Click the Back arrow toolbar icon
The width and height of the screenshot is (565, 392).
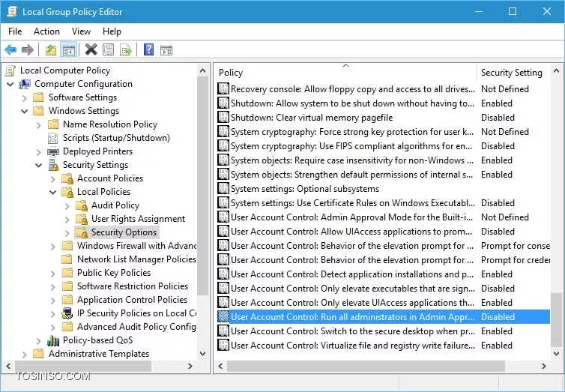point(10,49)
